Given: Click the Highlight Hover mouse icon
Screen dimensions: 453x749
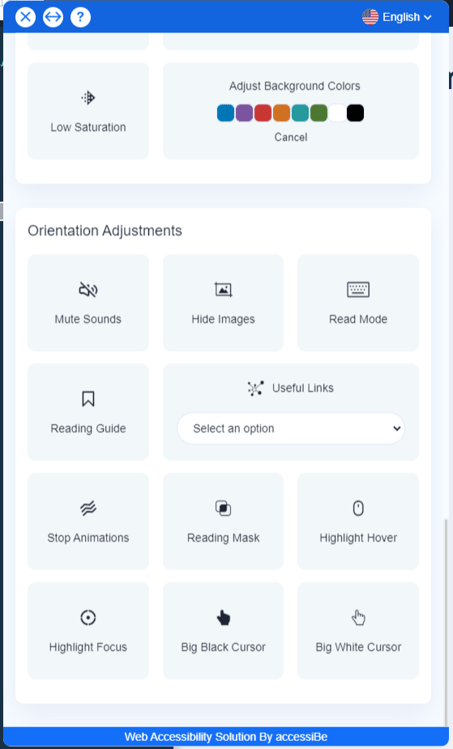Looking at the screenshot, I should (x=358, y=508).
